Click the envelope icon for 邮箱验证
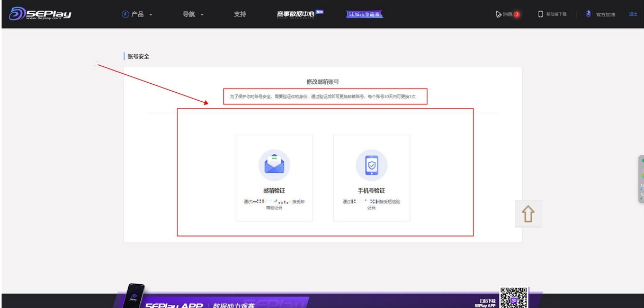This screenshot has width=644, height=308. (274, 165)
